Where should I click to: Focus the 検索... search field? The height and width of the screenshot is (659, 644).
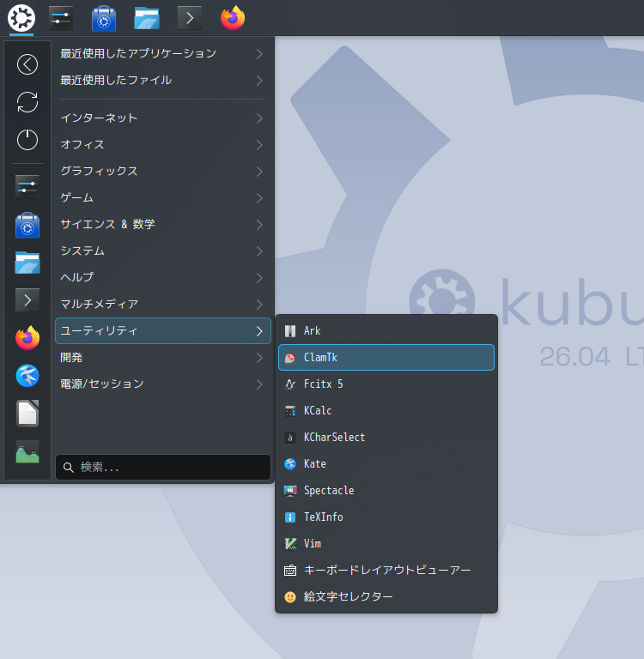[163, 468]
